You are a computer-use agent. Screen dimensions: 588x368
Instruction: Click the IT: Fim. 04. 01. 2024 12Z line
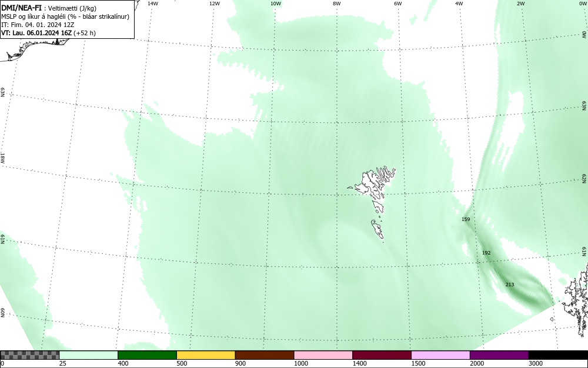[x=38, y=25]
